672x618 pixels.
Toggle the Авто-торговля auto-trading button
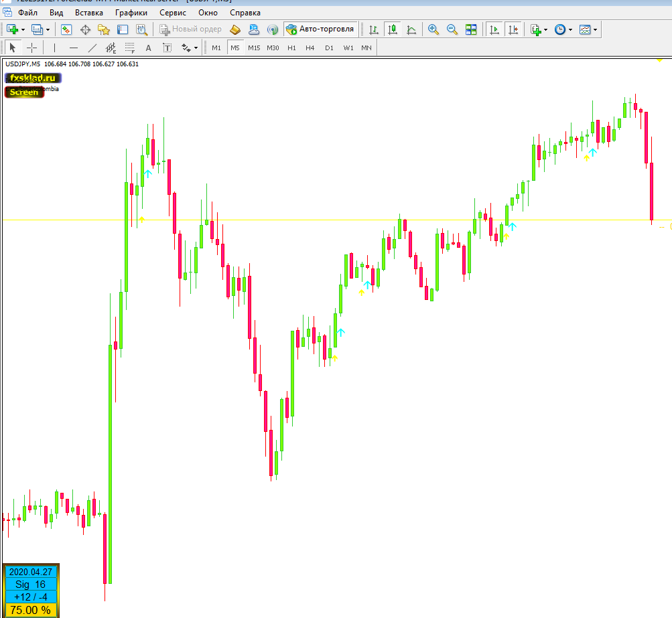pyautogui.click(x=320, y=29)
